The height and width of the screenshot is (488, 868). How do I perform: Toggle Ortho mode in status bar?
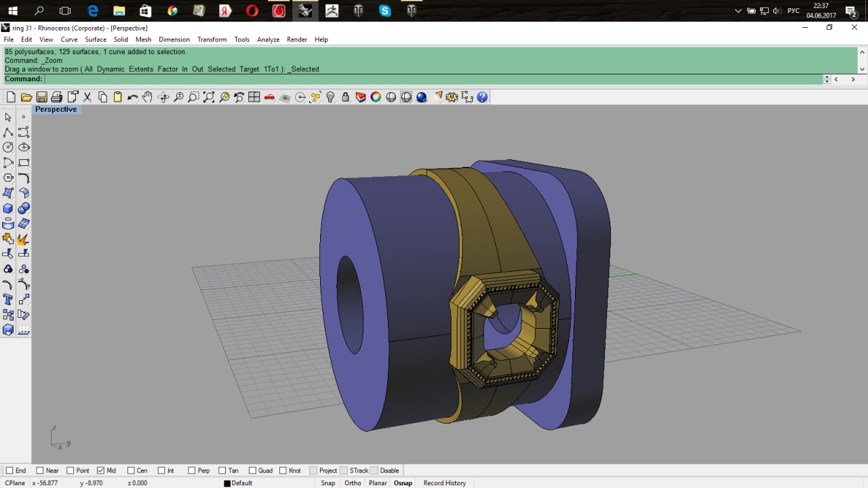[353, 483]
